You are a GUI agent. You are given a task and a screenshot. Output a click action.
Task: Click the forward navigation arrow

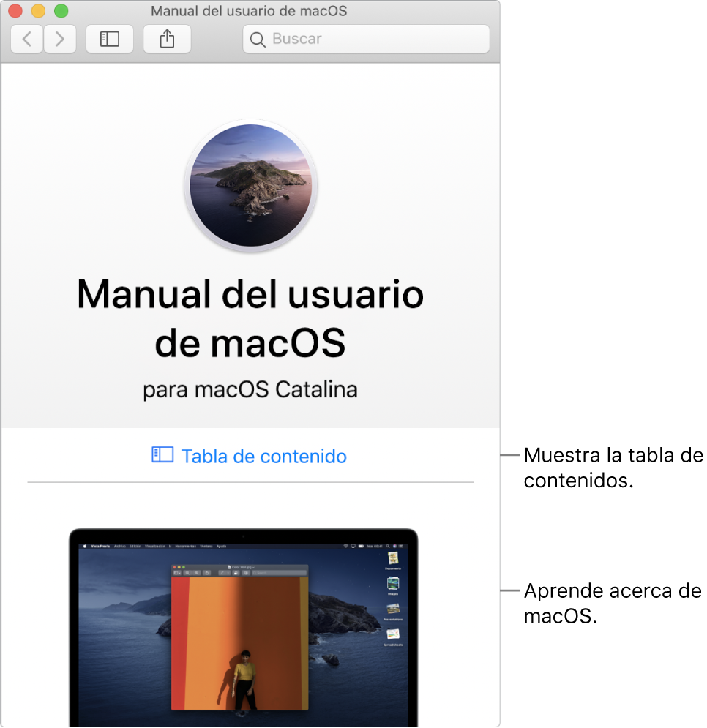click(59, 39)
